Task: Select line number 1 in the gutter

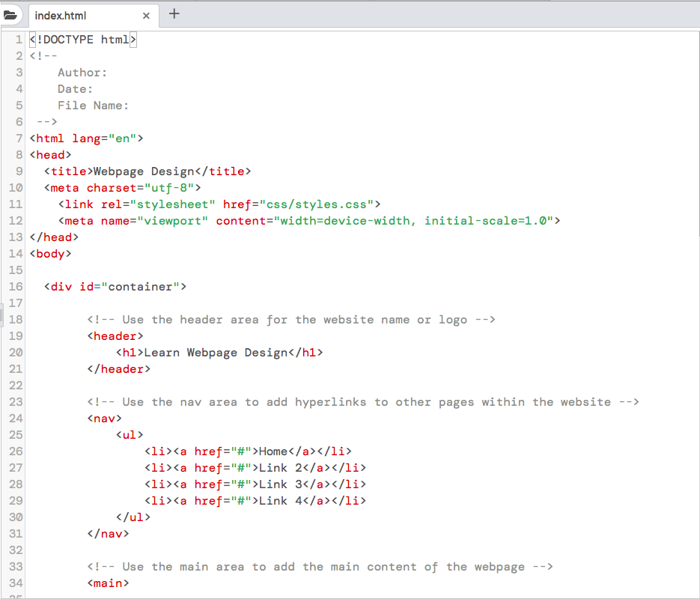Action: coord(19,39)
